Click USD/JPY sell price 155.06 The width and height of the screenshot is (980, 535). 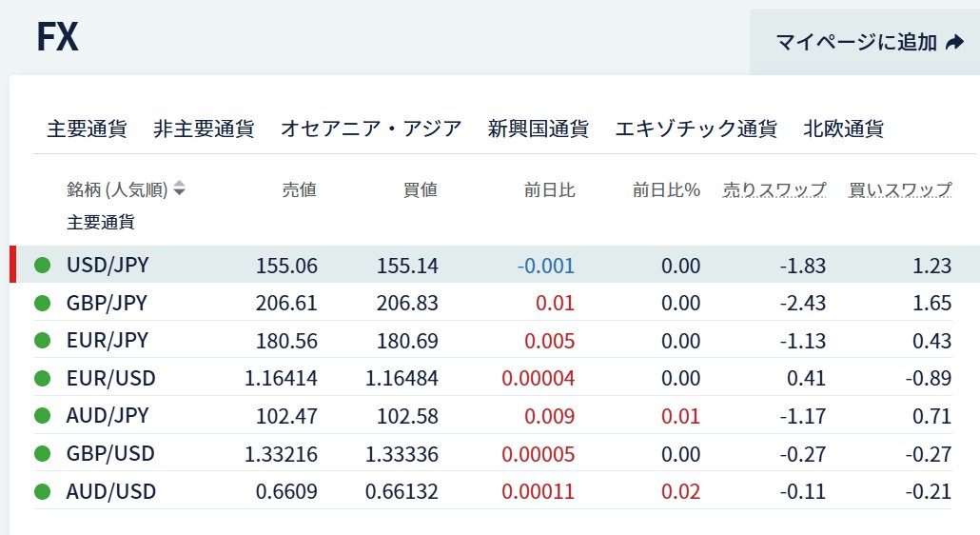(286, 266)
